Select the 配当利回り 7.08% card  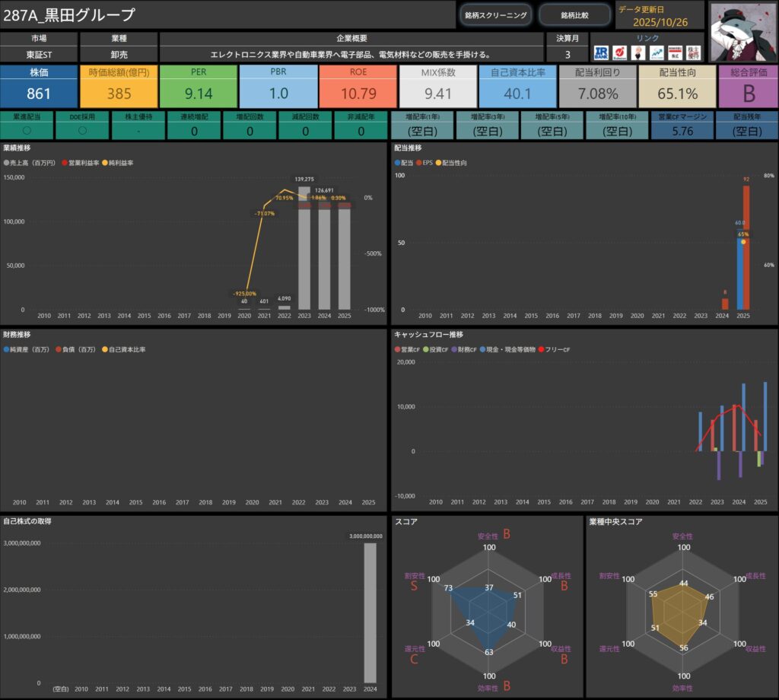[596, 86]
